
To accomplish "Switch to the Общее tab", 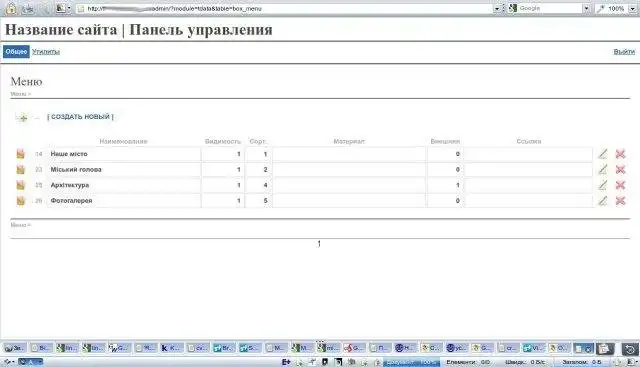I will coord(16,51).
